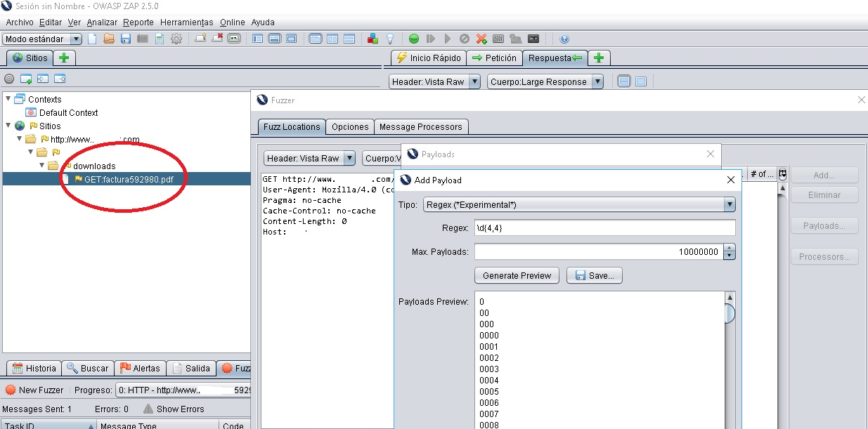Click the Generate Preview button
This screenshot has height=429, width=868.
[x=517, y=275]
